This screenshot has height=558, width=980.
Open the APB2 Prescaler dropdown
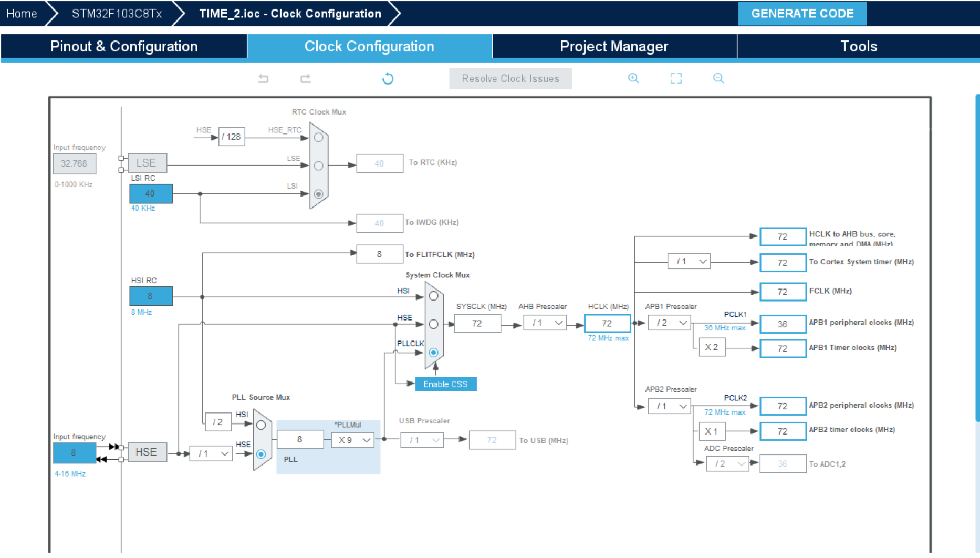click(x=670, y=406)
